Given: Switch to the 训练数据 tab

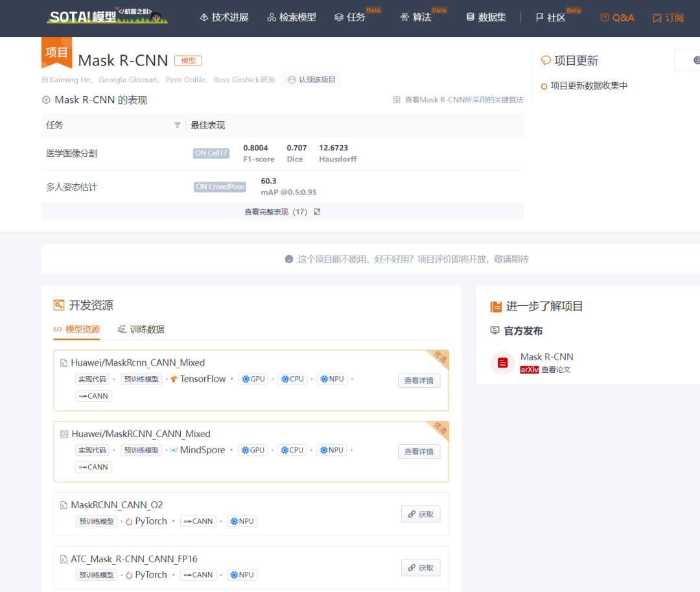Looking at the screenshot, I should pyautogui.click(x=140, y=329).
